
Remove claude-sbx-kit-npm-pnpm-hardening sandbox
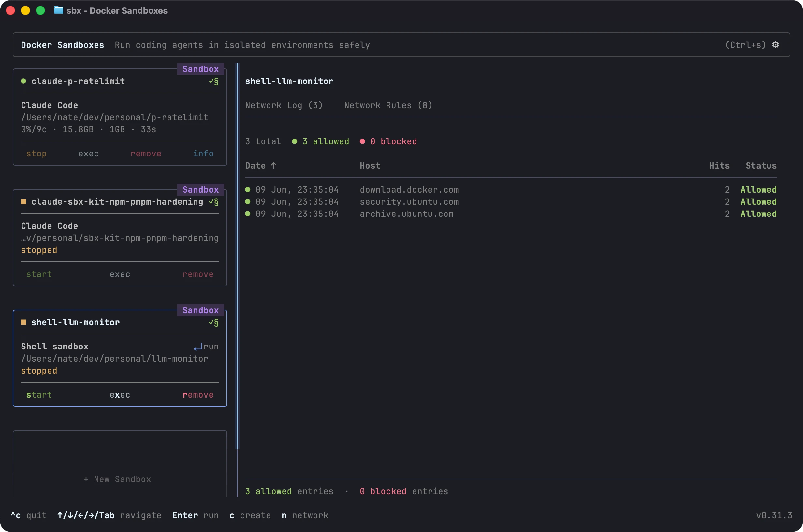(x=198, y=274)
